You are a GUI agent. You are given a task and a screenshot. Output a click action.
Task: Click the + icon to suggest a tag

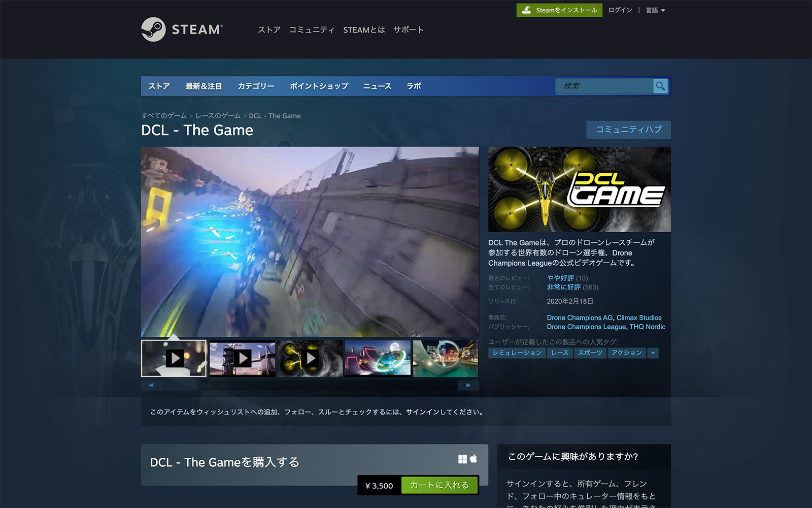point(653,353)
